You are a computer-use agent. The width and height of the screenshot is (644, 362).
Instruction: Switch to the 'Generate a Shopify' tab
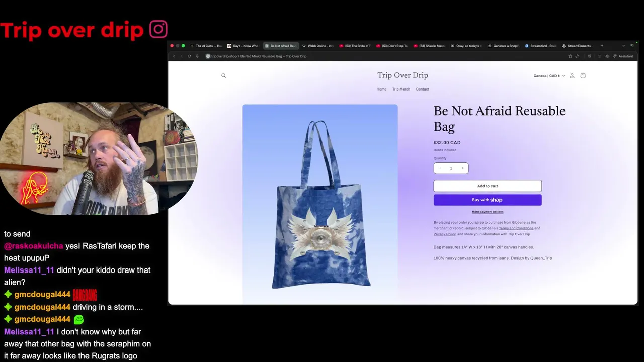[x=504, y=46]
